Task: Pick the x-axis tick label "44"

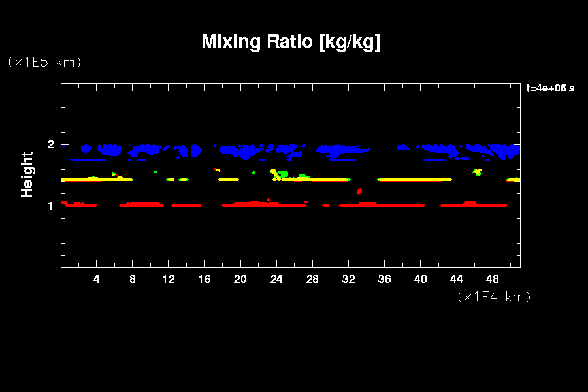Action: [x=456, y=279]
